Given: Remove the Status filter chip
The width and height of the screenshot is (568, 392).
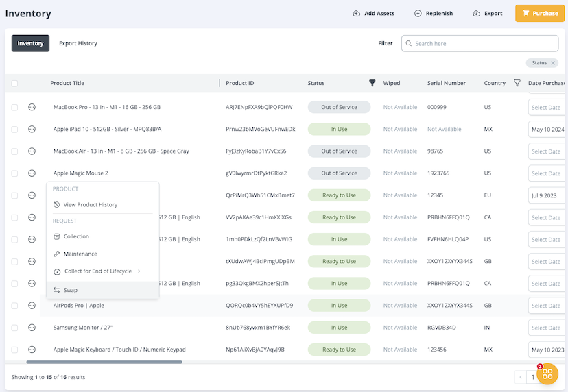Looking at the screenshot, I should click(x=553, y=63).
